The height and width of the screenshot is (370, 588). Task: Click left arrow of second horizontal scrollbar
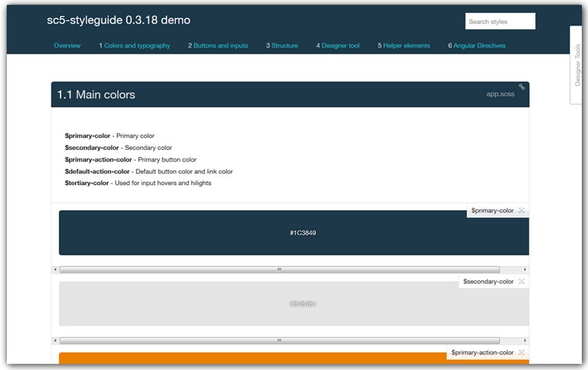pyautogui.click(x=55, y=340)
